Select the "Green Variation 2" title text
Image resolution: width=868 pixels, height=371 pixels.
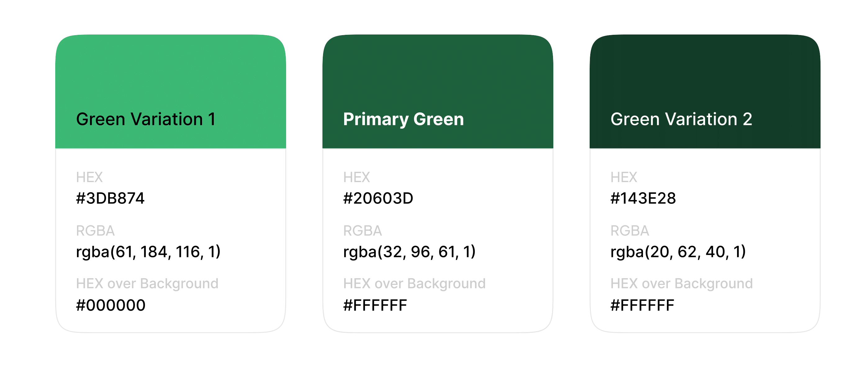tap(681, 119)
